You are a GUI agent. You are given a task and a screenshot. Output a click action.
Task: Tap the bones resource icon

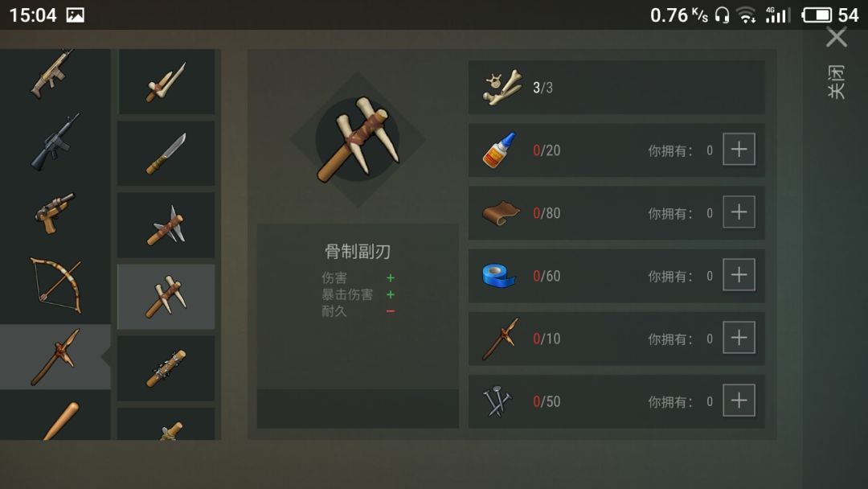point(502,87)
